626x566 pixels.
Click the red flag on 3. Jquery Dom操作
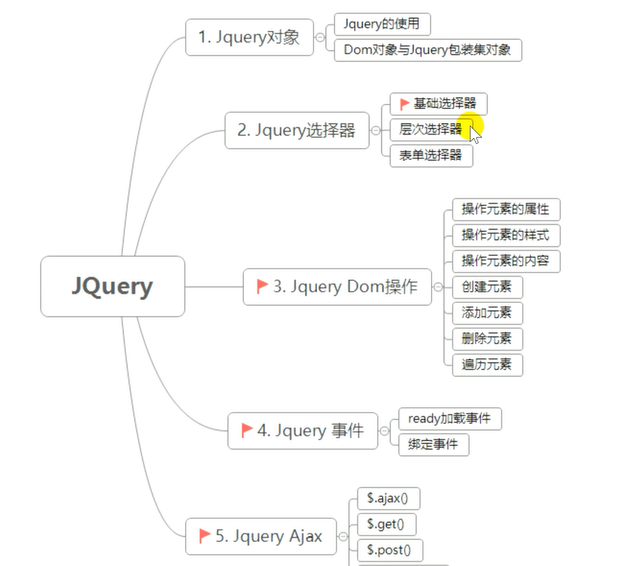[262, 286]
